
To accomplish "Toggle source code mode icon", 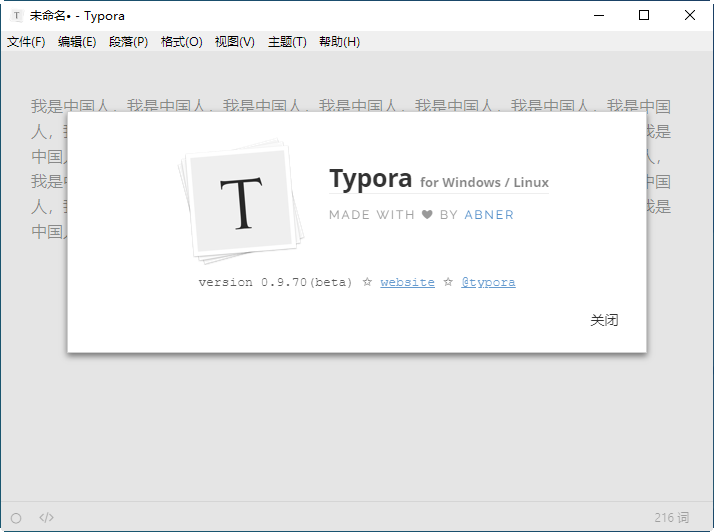I will click(46, 517).
